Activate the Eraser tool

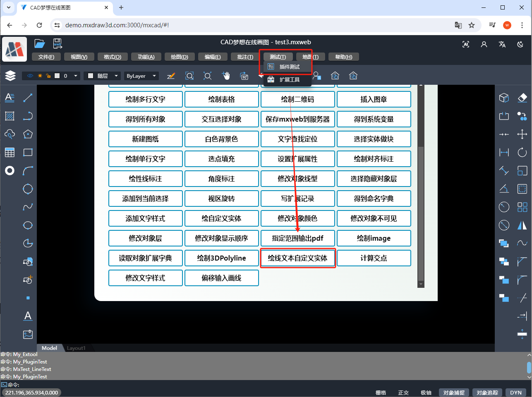click(522, 98)
